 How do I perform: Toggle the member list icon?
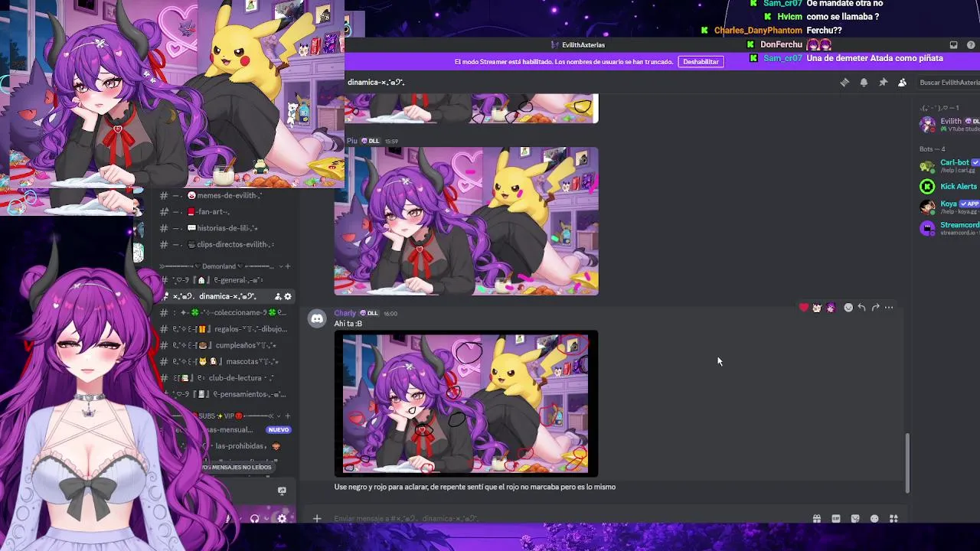902,83
